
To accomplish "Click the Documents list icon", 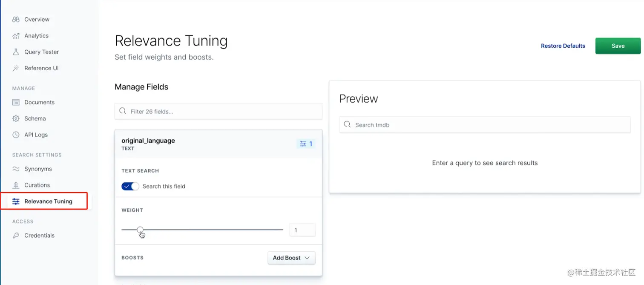I will (x=16, y=102).
